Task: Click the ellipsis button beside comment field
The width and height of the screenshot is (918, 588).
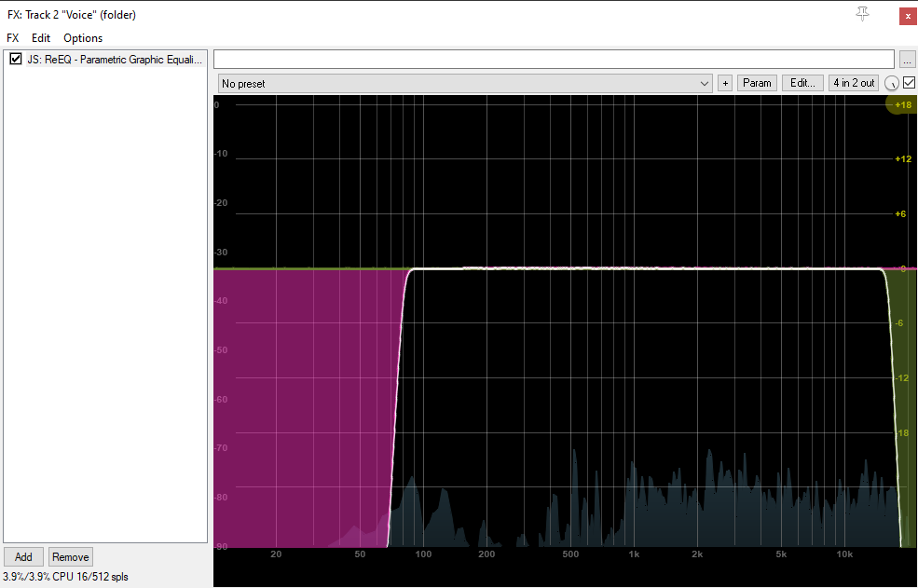Action: [x=907, y=60]
